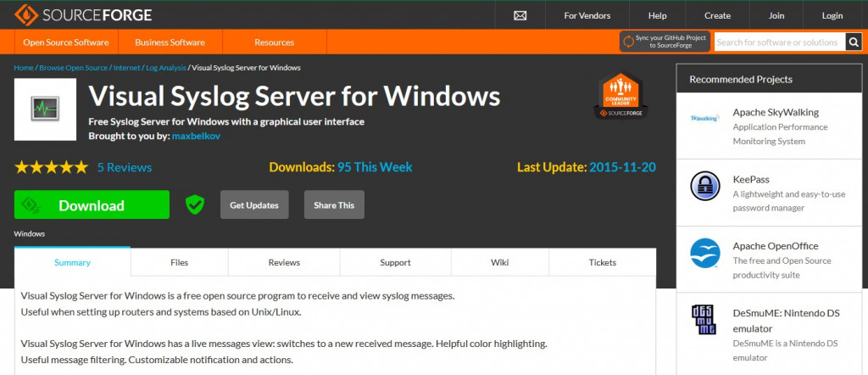
Task: Click the Login link
Action: coord(832,15)
